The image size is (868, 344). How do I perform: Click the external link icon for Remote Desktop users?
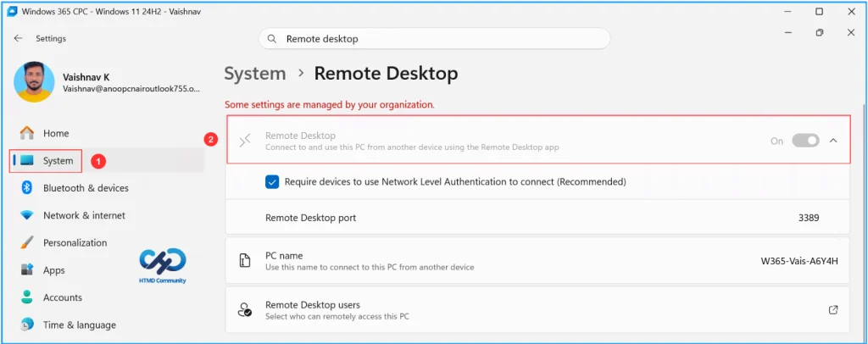click(x=833, y=310)
